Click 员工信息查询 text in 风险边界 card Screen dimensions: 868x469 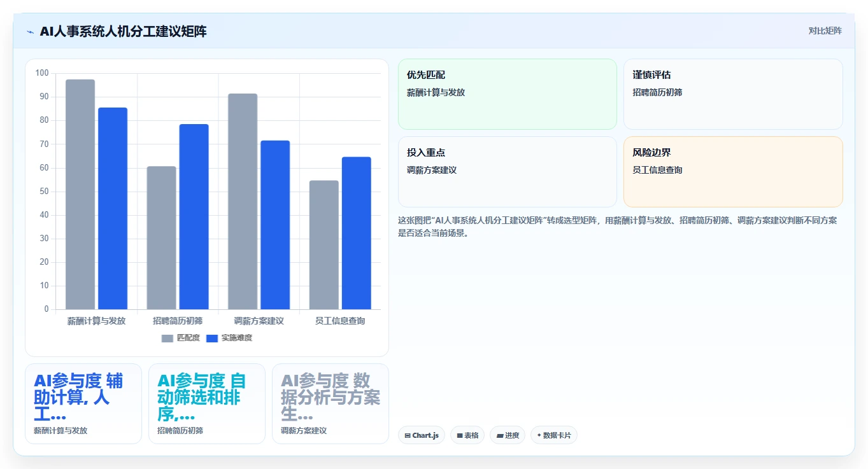(x=658, y=170)
